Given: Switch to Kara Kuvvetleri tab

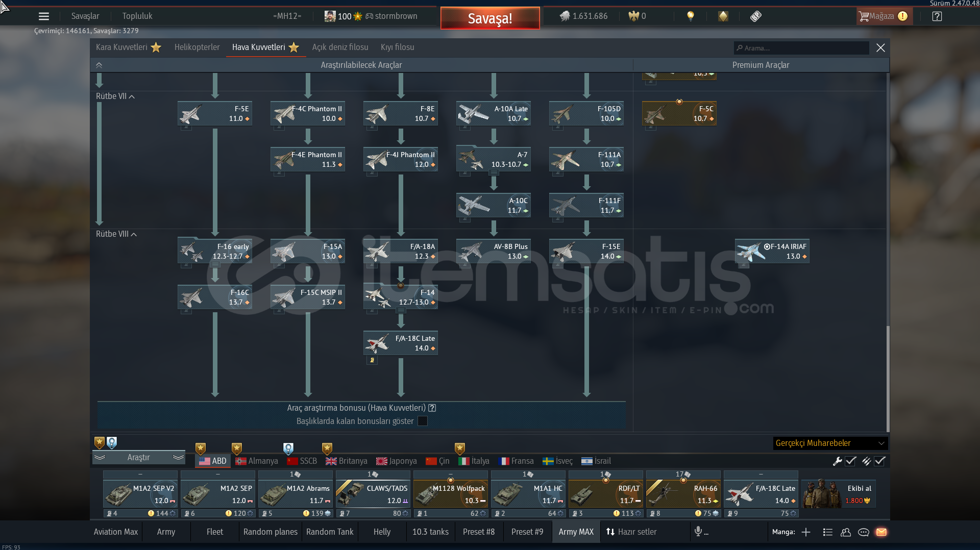Looking at the screenshot, I should (128, 47).
